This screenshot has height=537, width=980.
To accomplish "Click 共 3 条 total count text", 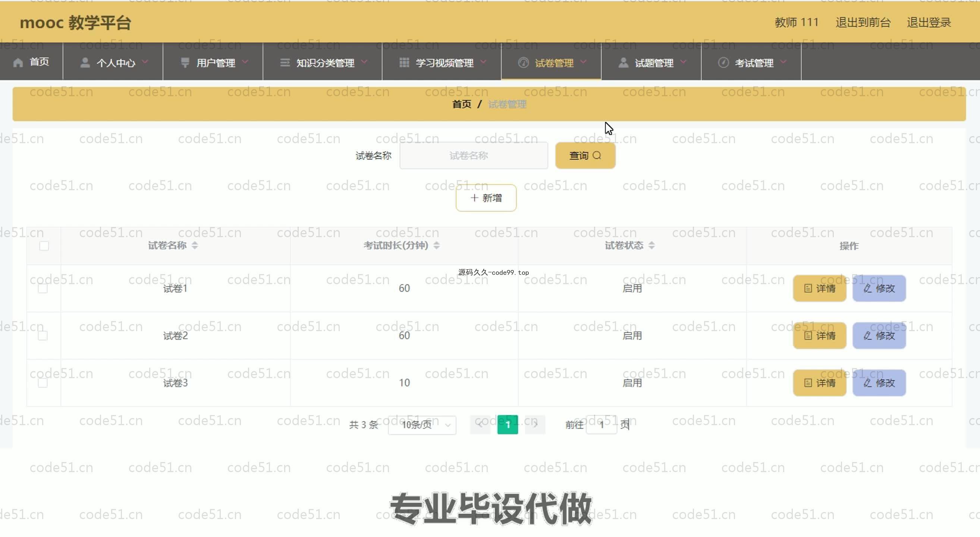I will click(363, 424).
